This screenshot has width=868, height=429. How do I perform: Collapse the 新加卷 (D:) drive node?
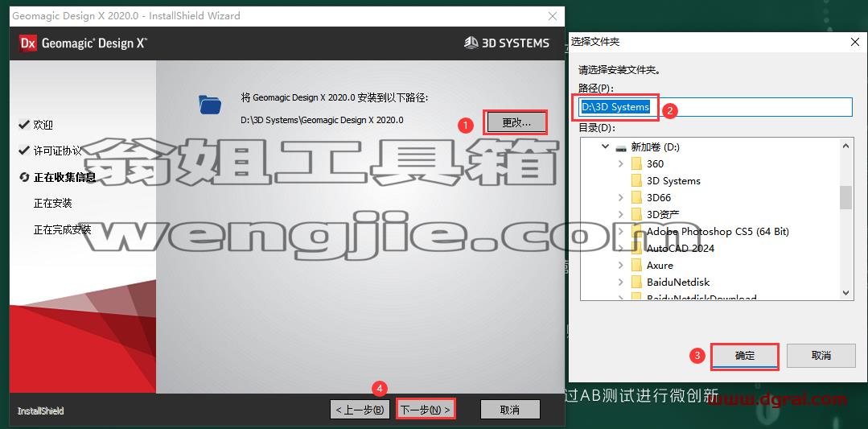point(604,147)
